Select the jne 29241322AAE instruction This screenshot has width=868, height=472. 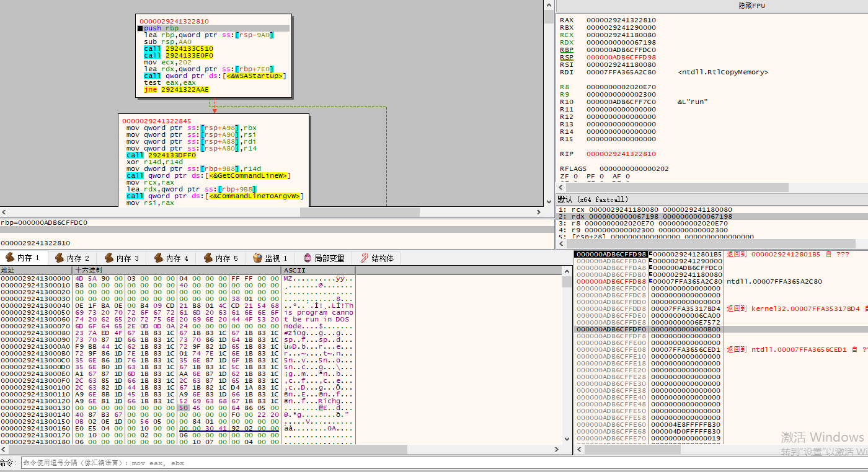[x=177, y=90]
